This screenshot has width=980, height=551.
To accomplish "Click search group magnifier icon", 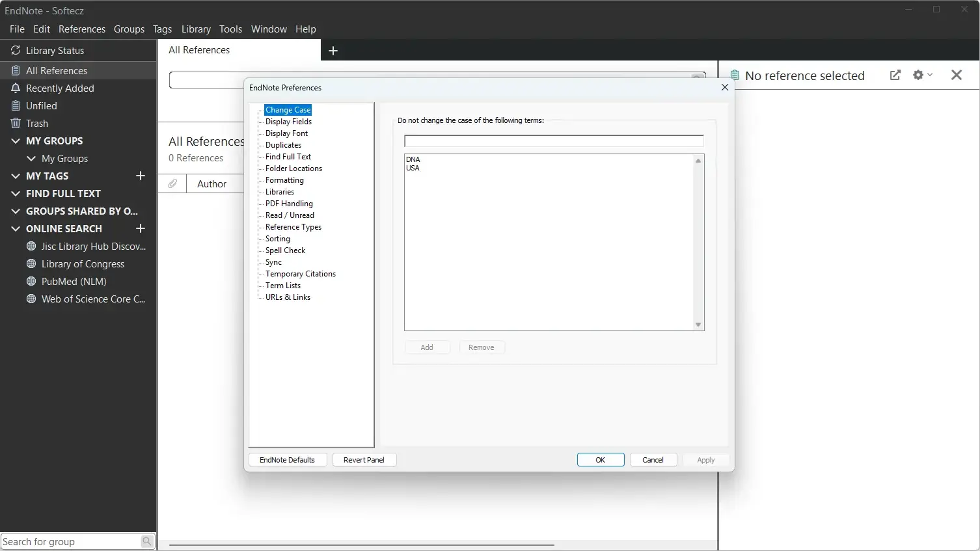I will pyautogui.click(x=147, y=541).
